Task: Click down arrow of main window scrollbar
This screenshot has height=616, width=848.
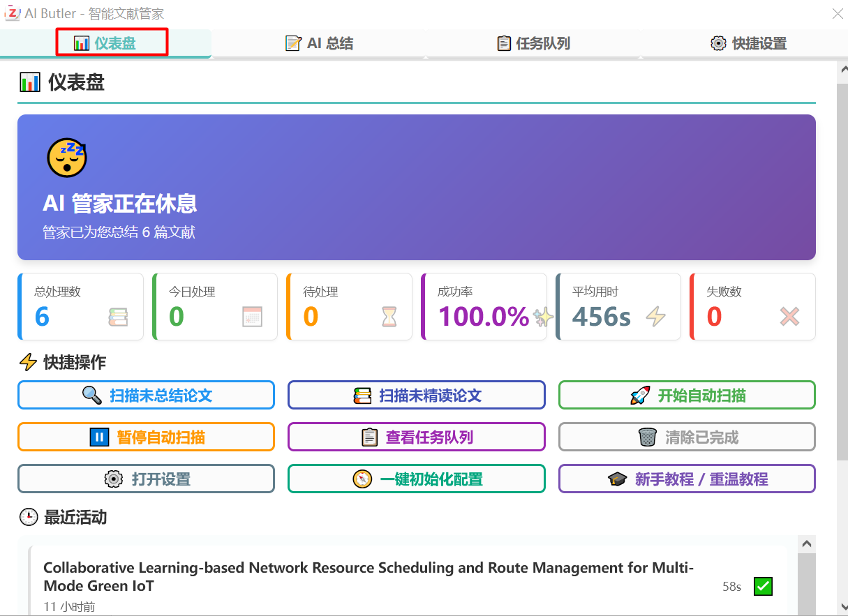Action: [x=842, y=607]
